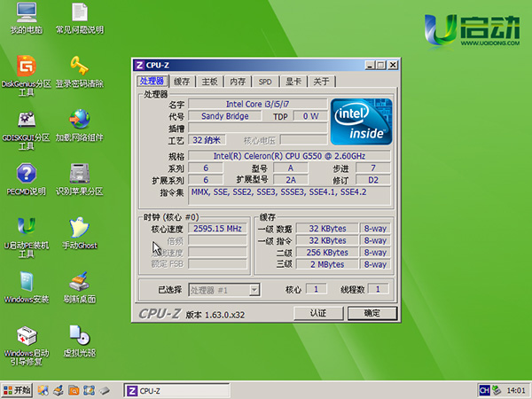Minimize the CPU-Z window
Screen dimensions: 532x399
[x=370, y=65]
